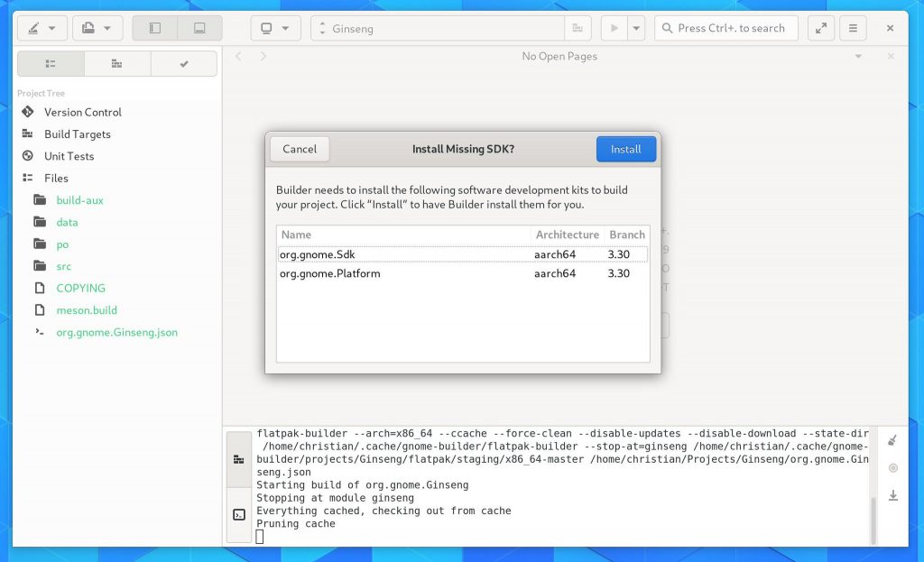Select Files node in project tree
924x562 pixels.
pyautogui.click(x=56, y=178)
